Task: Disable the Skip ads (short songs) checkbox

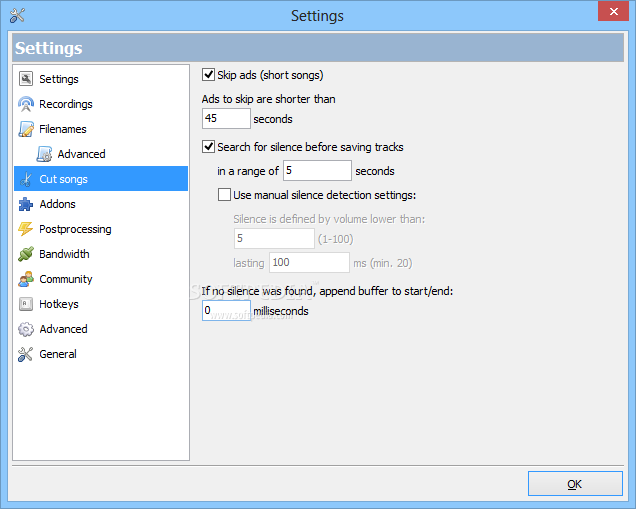Action: coord(208,75)
